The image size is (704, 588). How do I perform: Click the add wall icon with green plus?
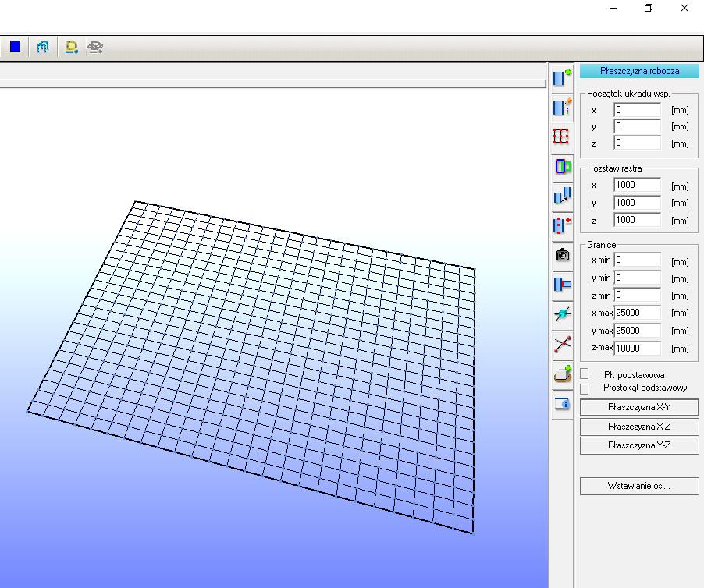[562, 77]
